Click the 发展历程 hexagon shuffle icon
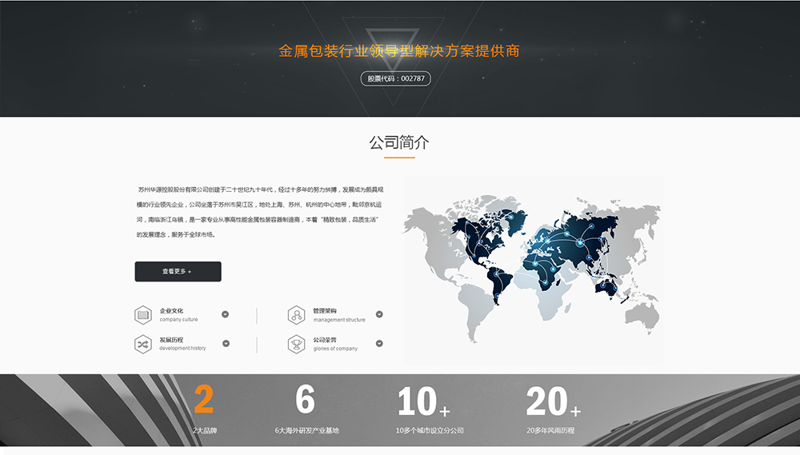 (143, 343)
